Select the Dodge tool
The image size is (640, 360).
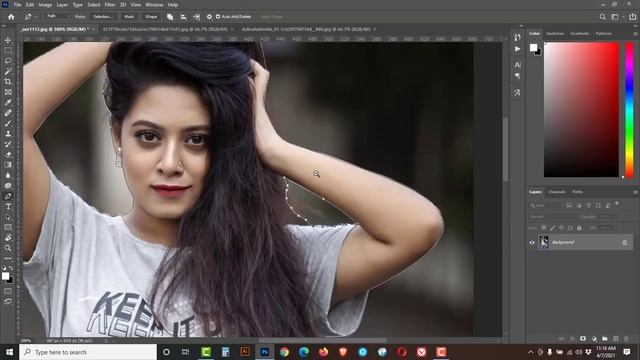[8, 186]
